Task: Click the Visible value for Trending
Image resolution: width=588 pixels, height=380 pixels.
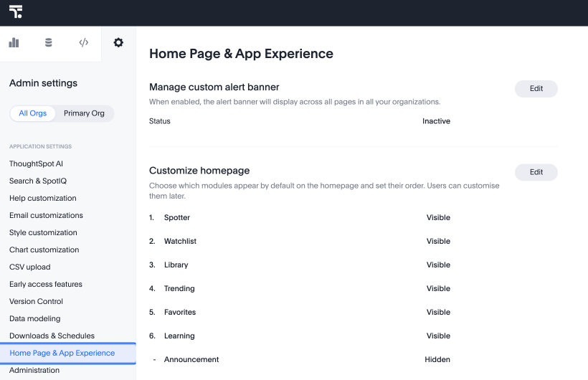Action: pyautogui.click(x=438, y=288)
